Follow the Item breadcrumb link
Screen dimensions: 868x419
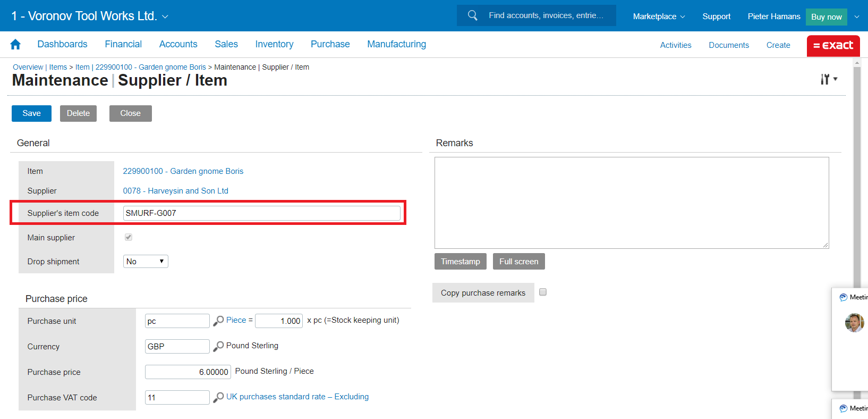point(82,67)
